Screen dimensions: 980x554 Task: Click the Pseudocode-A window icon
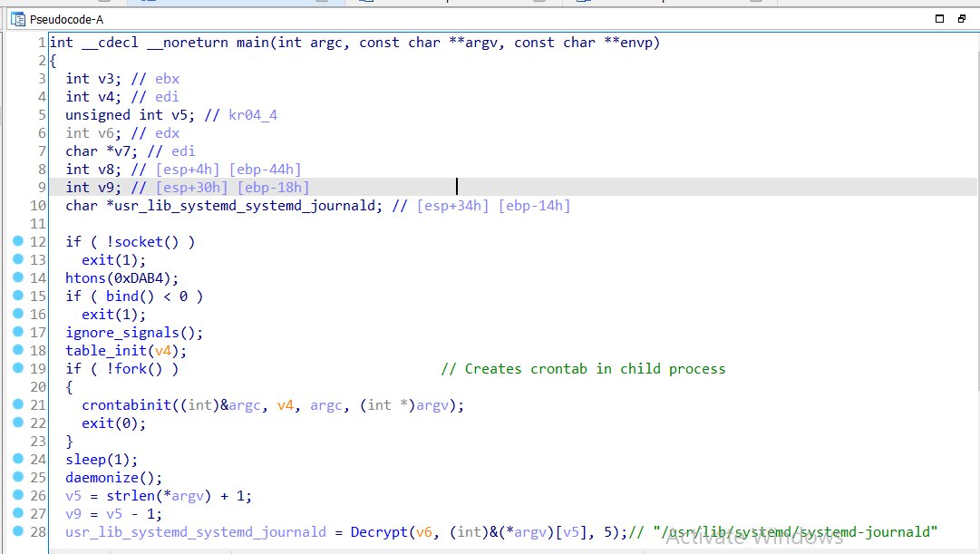point(17,19)
